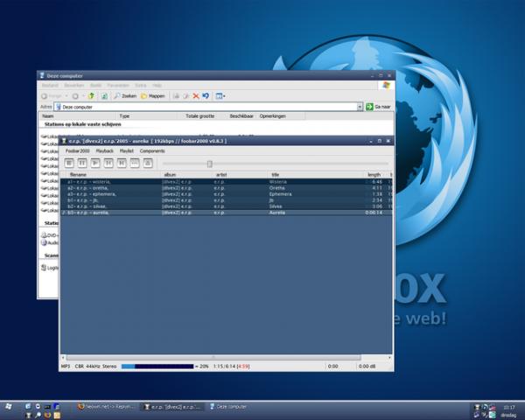The height and width of the screenshot is (420, 525).
Task: Click 'Stations op lokale vaste schijven' group heading
Action: [x=83, y=124]
